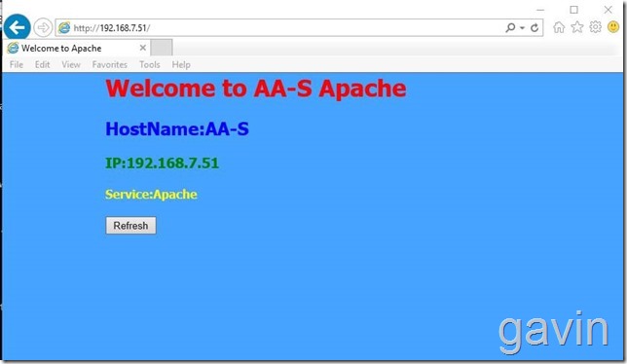Open the Edit menu
This screenshot has height=364, width=627.
[x=43, y=65]
